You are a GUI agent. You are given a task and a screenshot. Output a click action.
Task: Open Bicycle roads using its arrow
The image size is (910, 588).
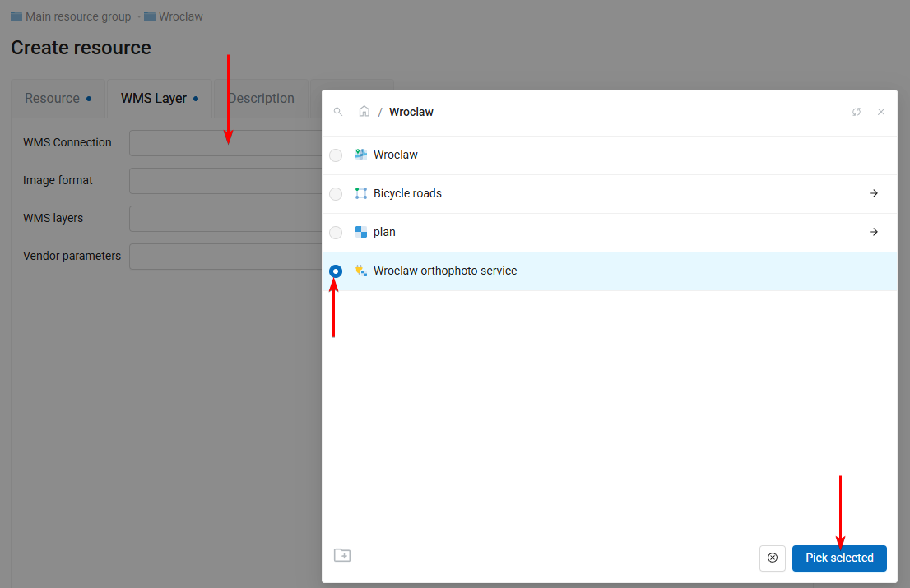[x=874, y=193]
